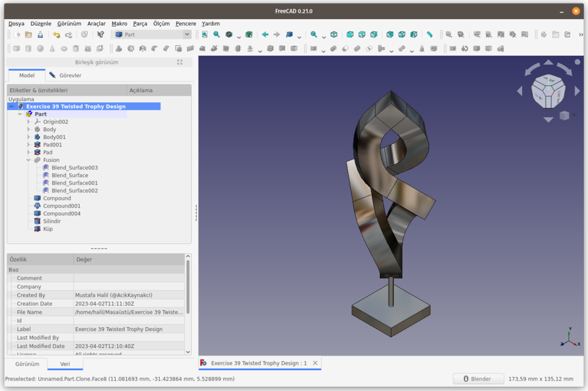Click the toolbar overflow chevron button
Viewport: 588px width, 391px height.
(581, 34)
